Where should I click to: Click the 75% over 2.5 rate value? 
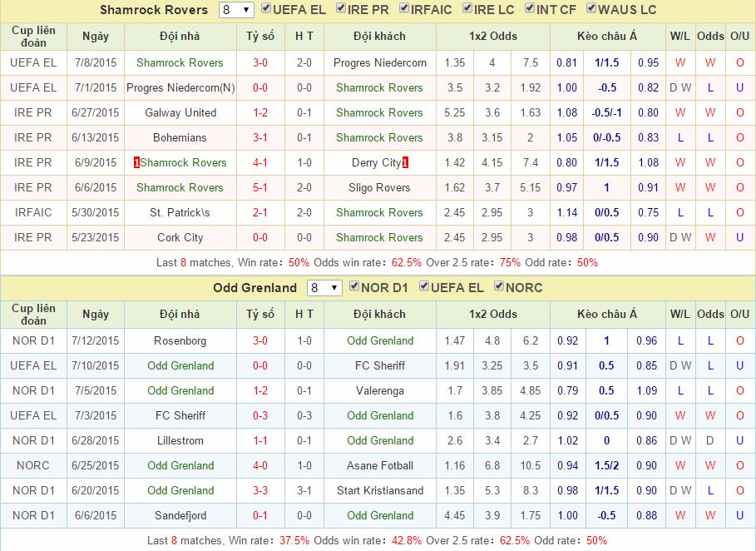pyautogui.click(x=510, y=263)
